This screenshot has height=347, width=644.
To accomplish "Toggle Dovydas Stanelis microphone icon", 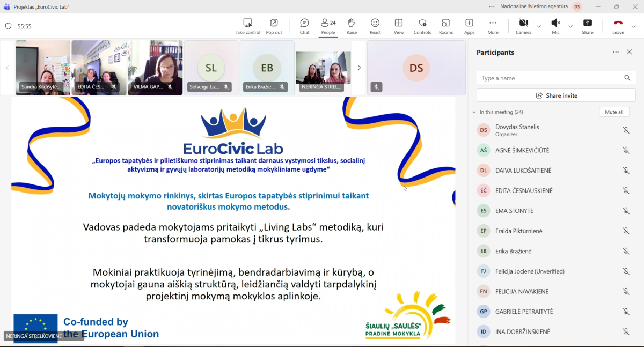I will click(x=626, y=130).
